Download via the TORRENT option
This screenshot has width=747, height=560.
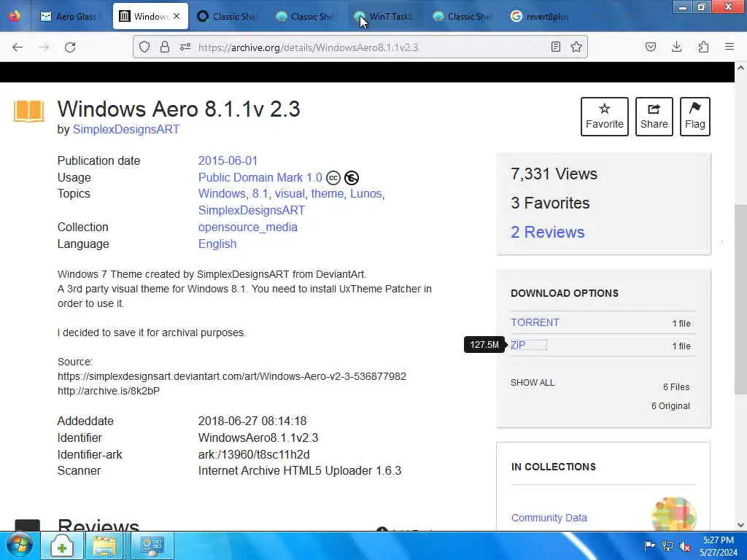tap(535, 322)
